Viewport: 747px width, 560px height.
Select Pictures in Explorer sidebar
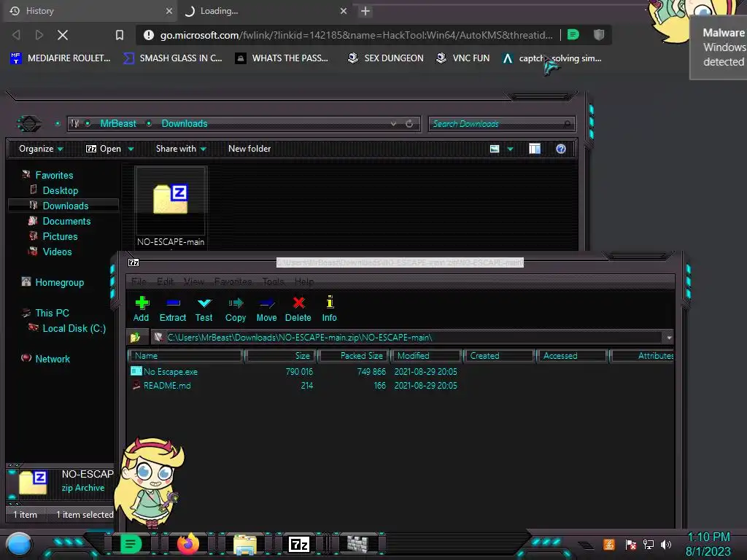(x=60, y=236)
